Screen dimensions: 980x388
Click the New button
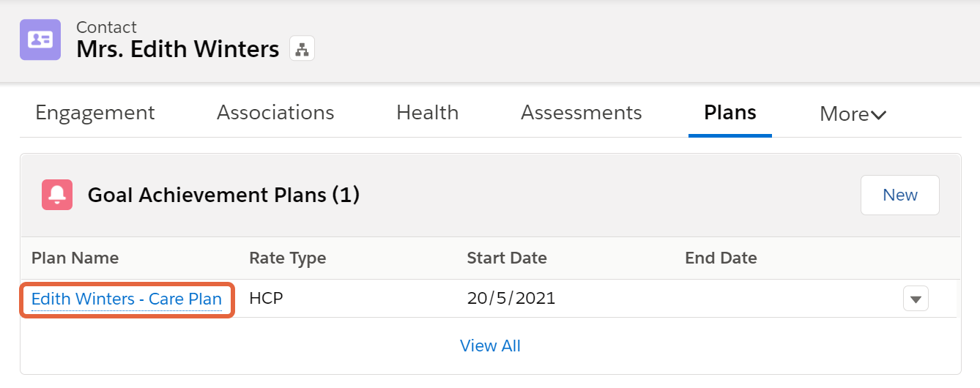pos(900,195)
